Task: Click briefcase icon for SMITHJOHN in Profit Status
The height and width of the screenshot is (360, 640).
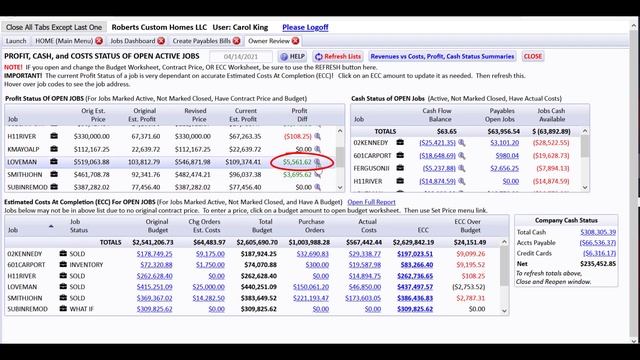Action: (x=54, y=174)
